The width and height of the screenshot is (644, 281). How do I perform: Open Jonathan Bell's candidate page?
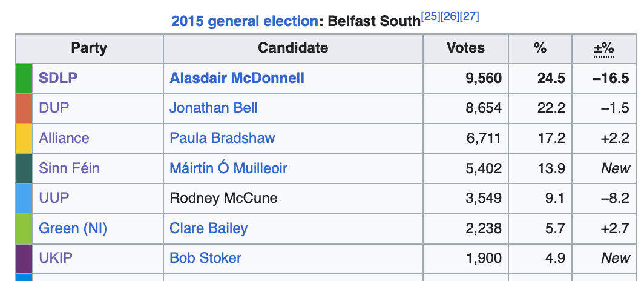(214, 108)
